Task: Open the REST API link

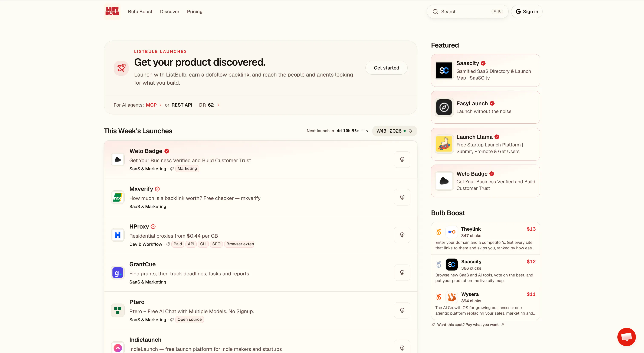Action: (182, 105)
